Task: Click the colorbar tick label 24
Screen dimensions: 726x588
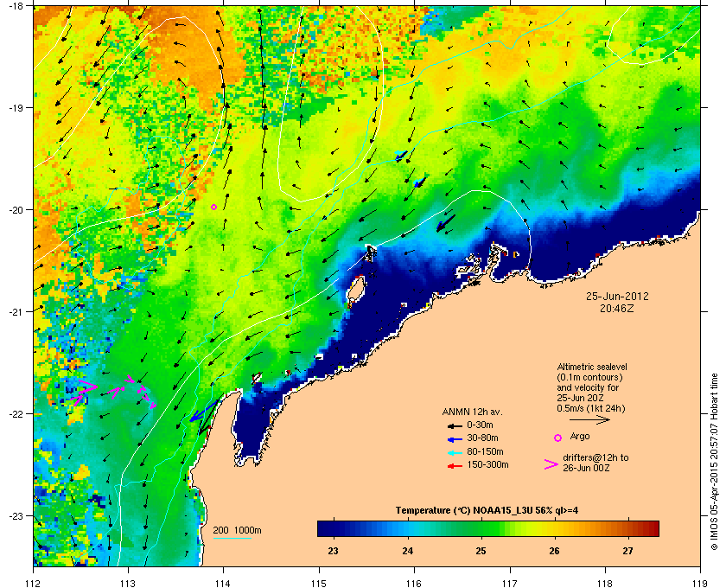Action: pos(407,551)
